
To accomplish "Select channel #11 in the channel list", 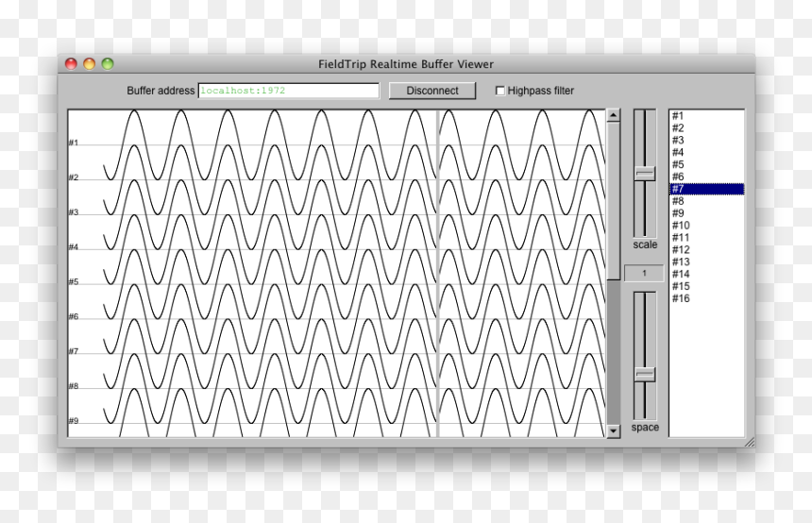I will coord(707,238).
